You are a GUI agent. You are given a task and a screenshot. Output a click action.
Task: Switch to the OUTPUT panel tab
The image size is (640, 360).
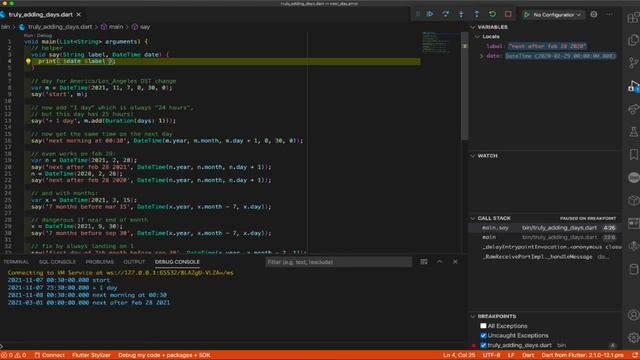point(134,262)
